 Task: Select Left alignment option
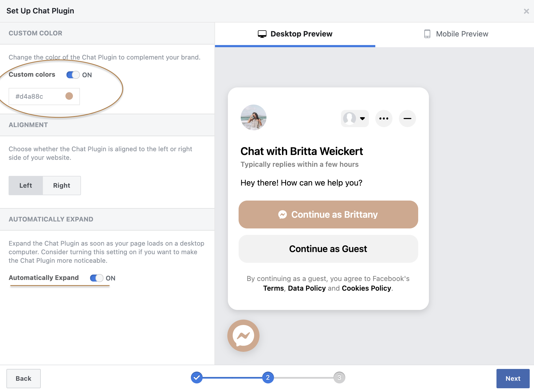26,186
